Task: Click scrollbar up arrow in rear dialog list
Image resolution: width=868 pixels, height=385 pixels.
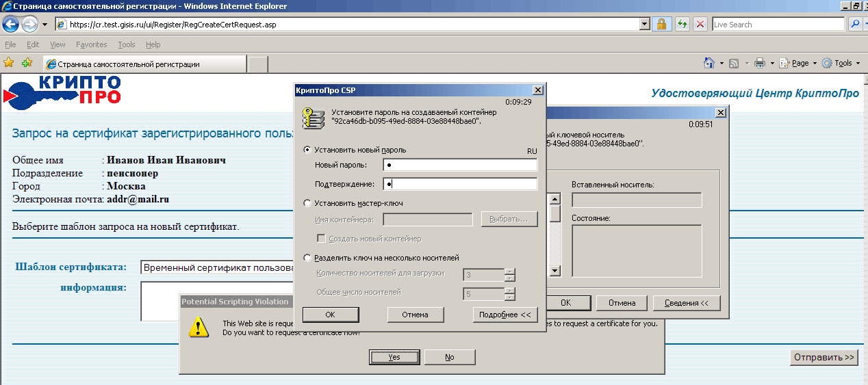Action: coord(555,199)
